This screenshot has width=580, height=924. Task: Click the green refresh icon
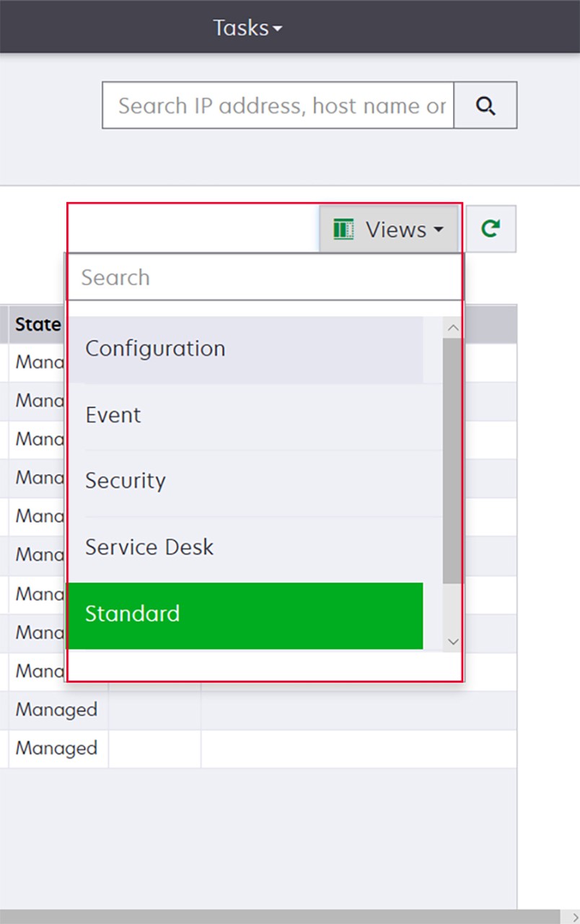[491, 229]
